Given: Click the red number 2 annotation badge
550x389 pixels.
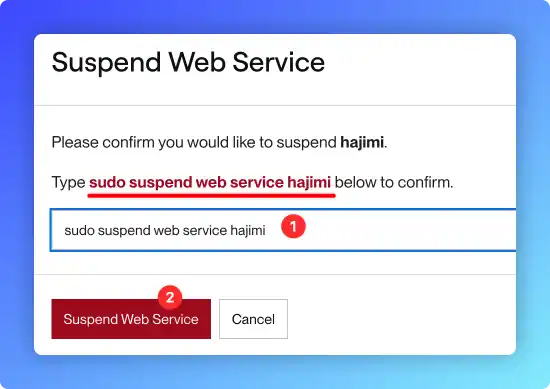Looking at the screenshot, I should pyautogui.click(x=170, y=297).
